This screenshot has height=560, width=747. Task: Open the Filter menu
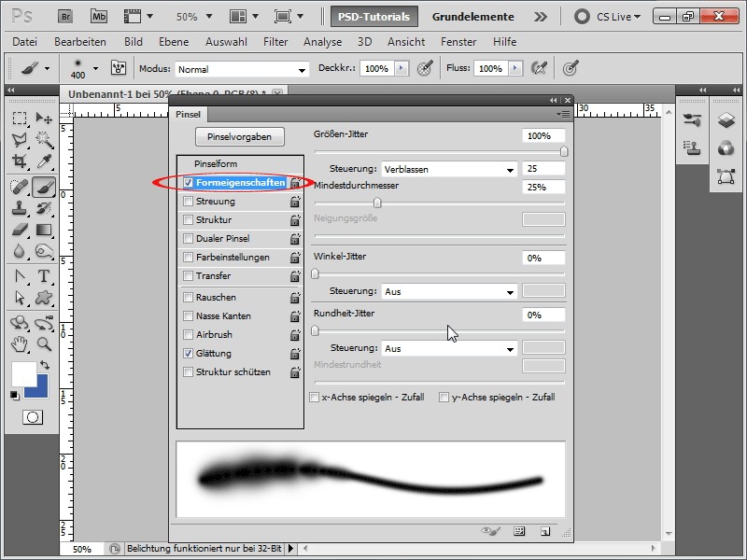[x=275, y=42]
